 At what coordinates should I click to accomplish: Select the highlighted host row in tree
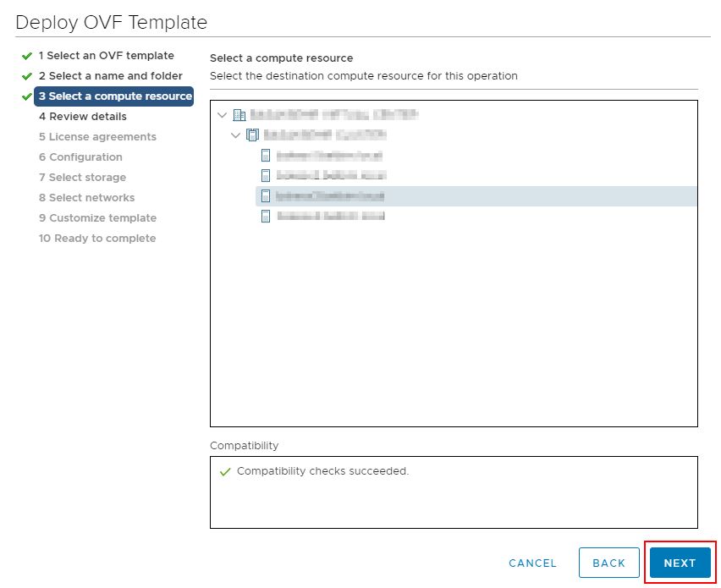click(476, 195)
